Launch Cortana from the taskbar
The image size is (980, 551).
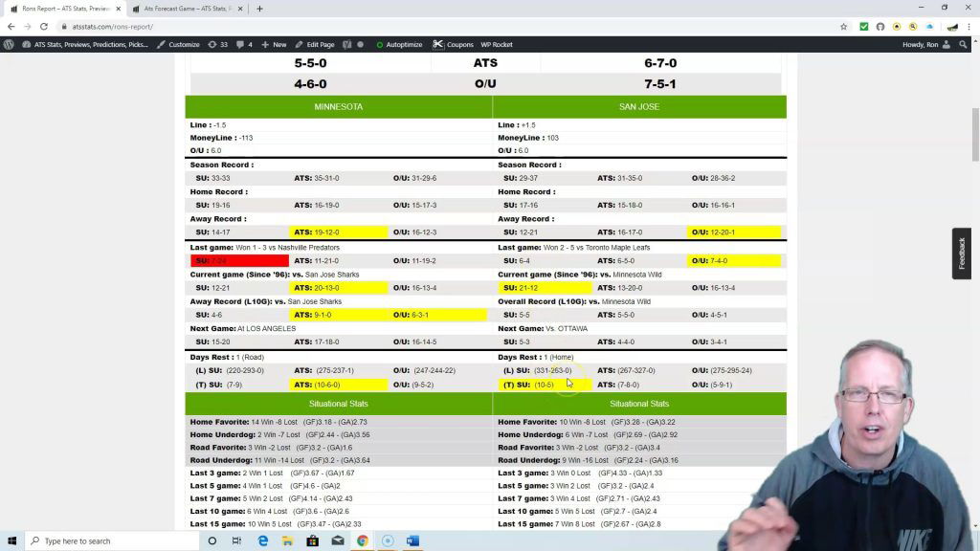212,541
